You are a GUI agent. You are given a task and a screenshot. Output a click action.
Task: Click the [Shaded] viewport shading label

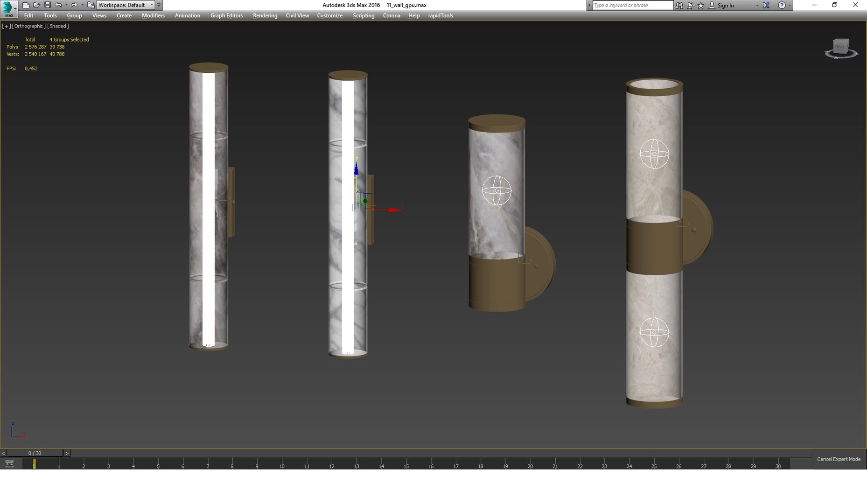(x=58, y=26)
